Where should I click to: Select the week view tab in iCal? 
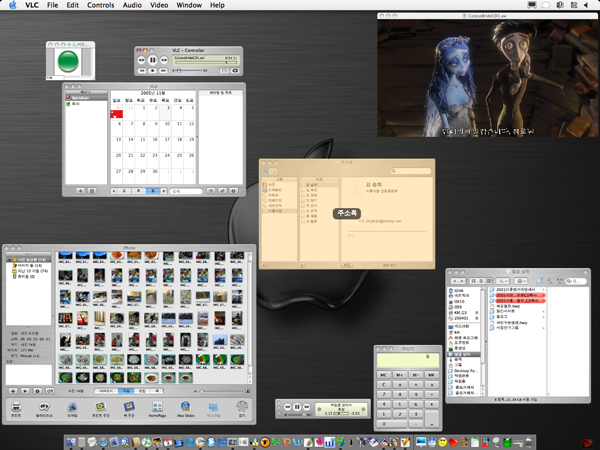[138, 191]
